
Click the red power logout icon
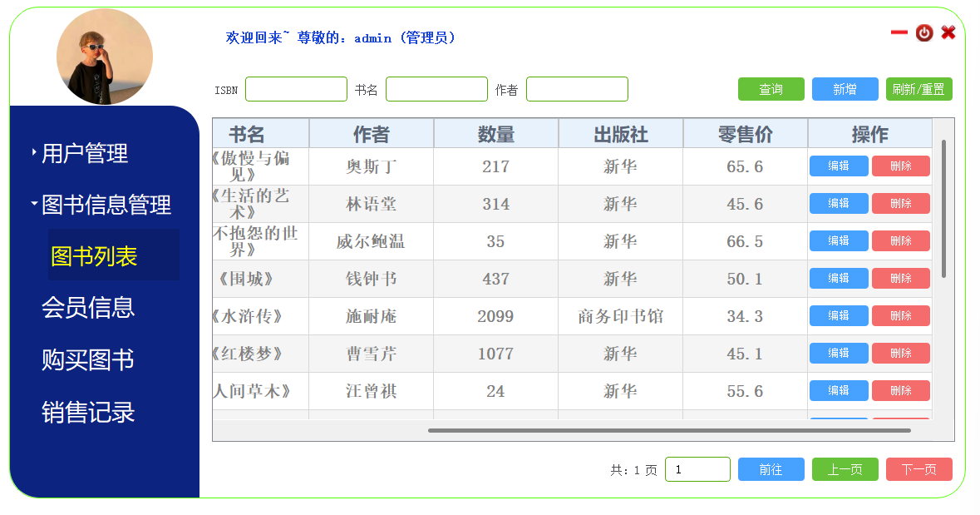[x=924, y=32]
